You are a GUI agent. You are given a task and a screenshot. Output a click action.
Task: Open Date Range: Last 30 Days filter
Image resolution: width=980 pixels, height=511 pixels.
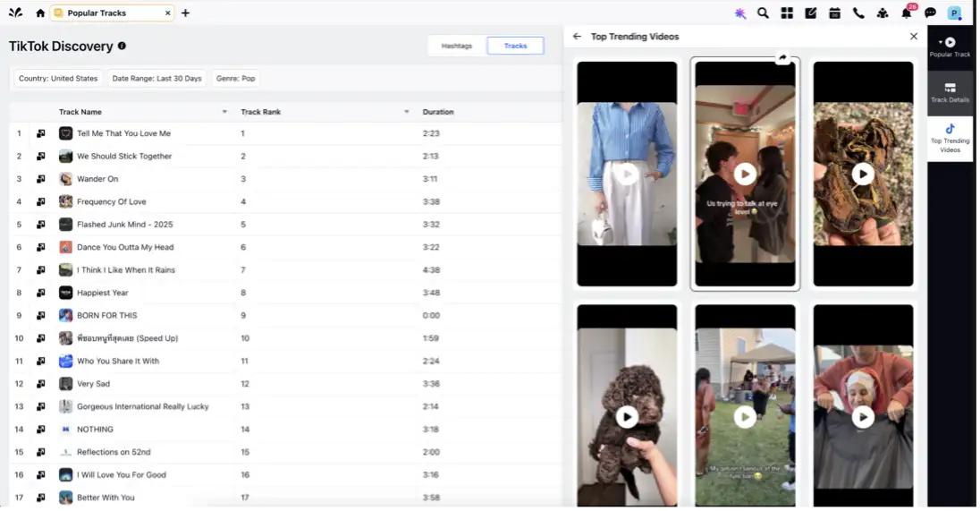click(156, 78)
